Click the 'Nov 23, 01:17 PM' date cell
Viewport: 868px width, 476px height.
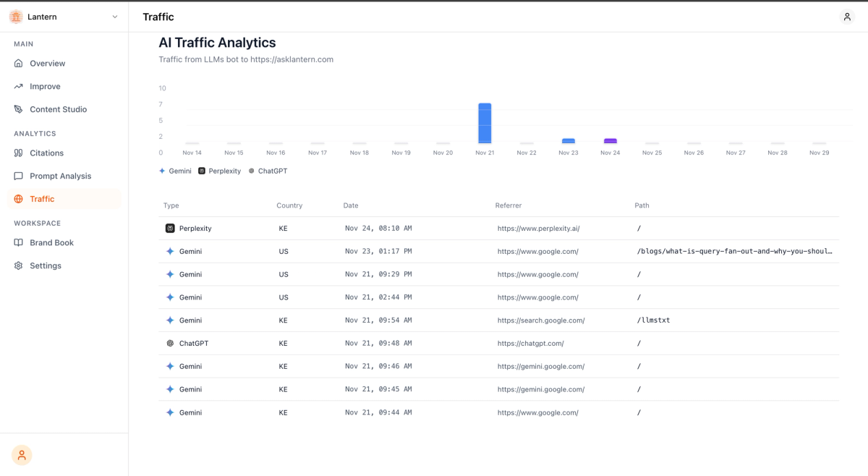click(x=378, y=252)
